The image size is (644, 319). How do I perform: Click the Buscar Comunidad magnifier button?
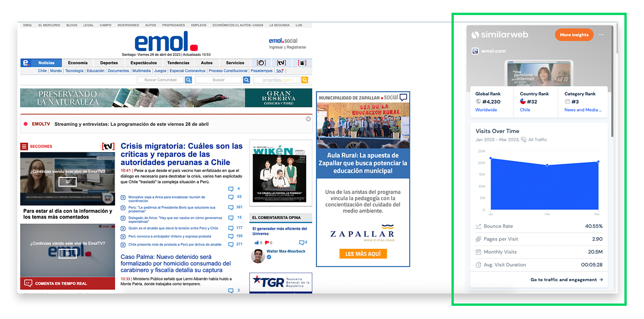pyautogui.click(x=188, y=80)
